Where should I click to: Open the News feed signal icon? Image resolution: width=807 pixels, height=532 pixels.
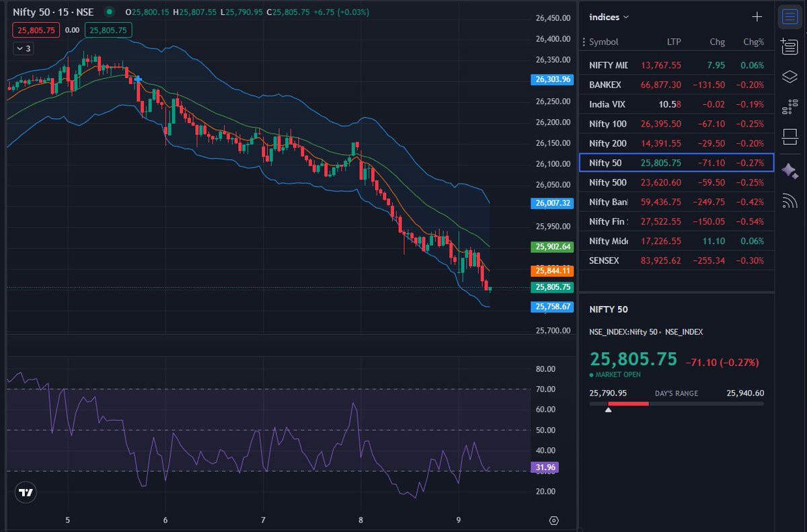click(x=790, y=200)
